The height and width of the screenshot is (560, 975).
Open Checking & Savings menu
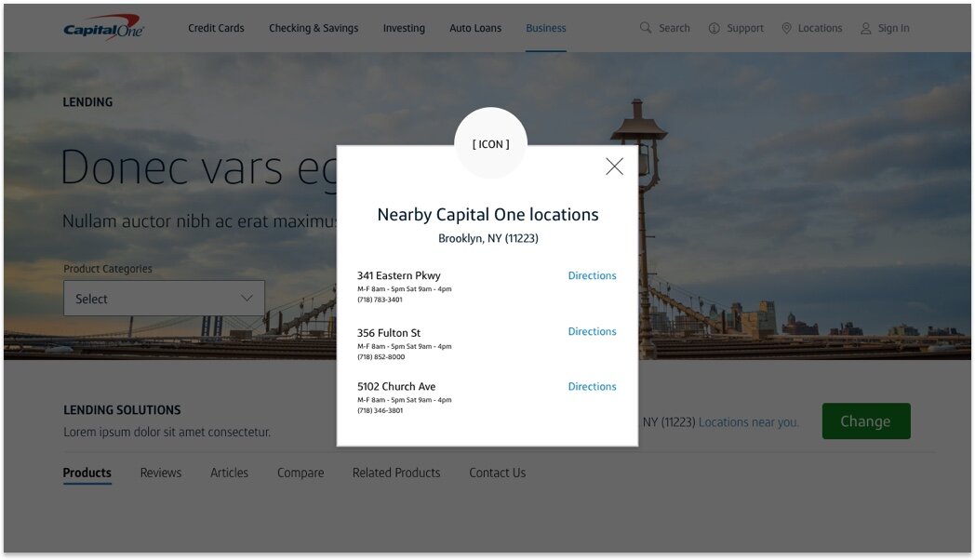coord(314,28)
